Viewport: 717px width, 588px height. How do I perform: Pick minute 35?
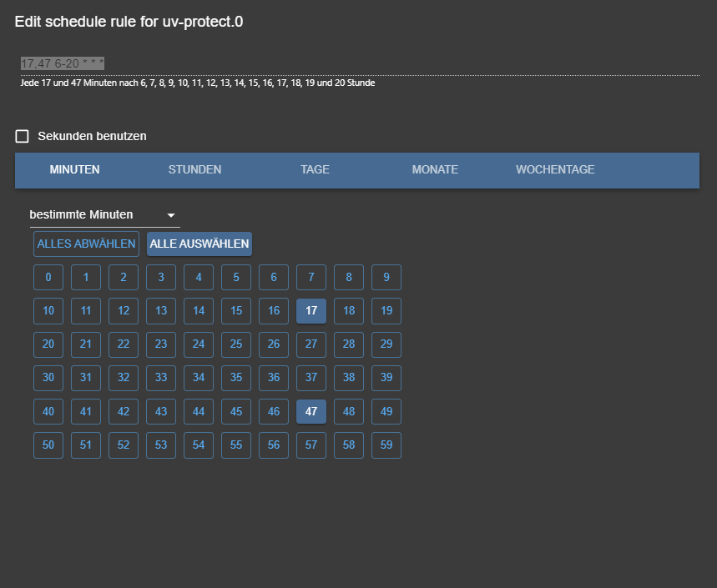(236, 378)
